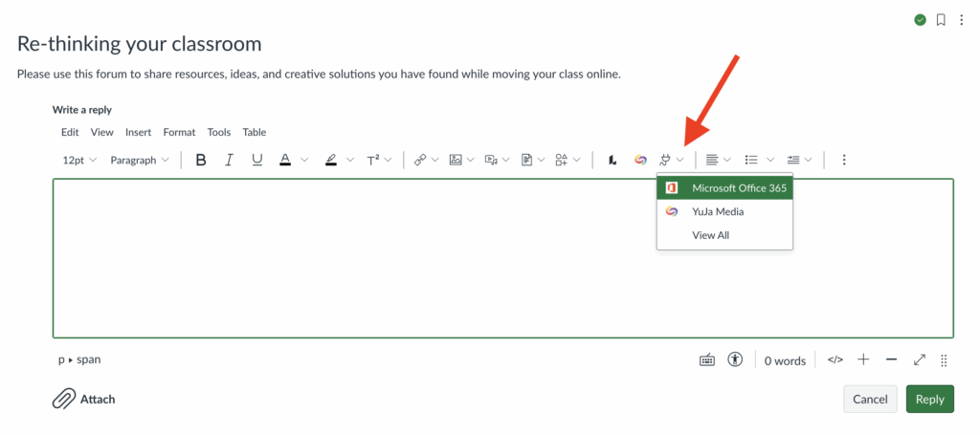
Task: Click the green checkmark status icon
Action: (920, 20)
